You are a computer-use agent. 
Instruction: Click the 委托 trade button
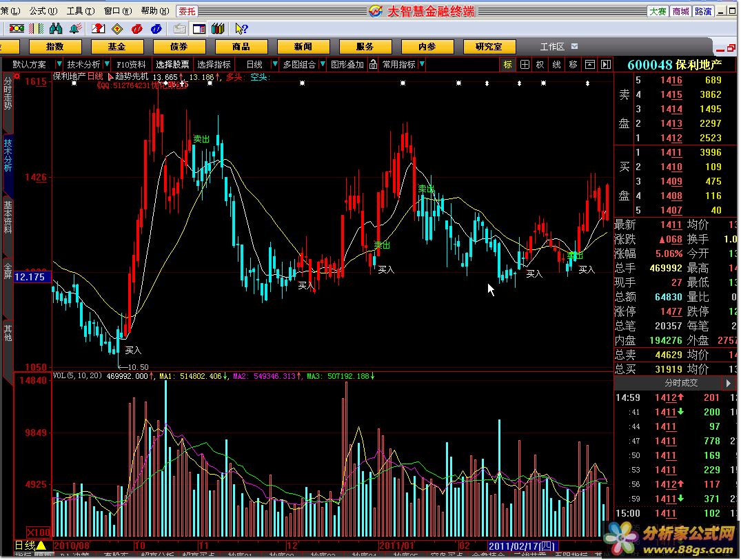tap(187, 11)
